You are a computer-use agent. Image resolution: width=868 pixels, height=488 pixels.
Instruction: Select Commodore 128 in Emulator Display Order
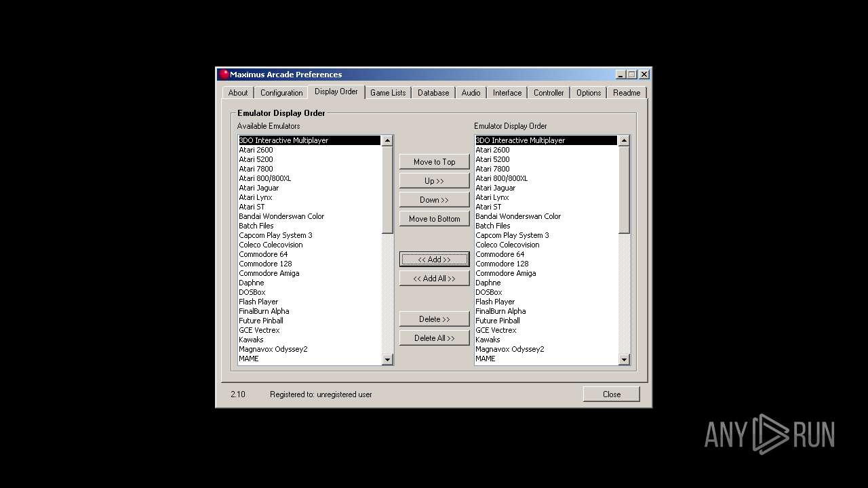click(x=546, y=264)
